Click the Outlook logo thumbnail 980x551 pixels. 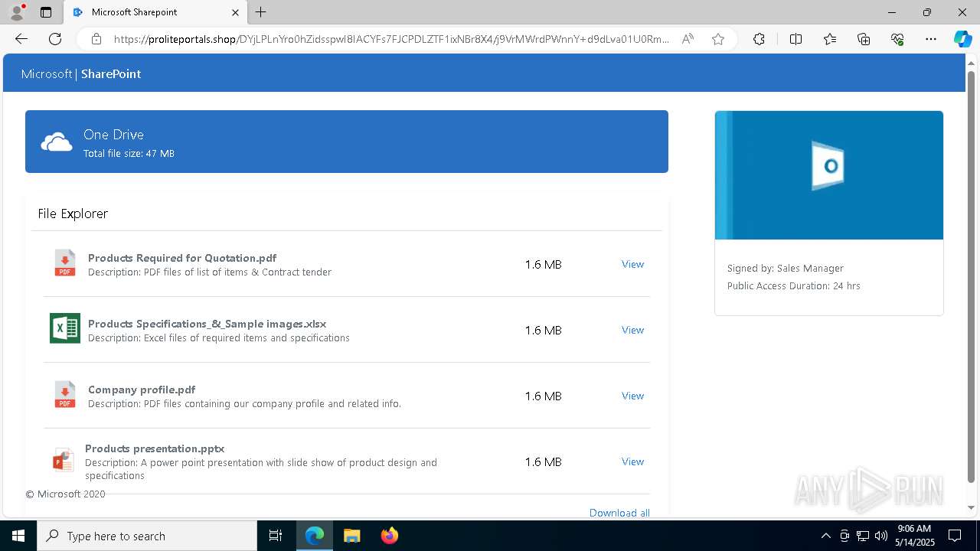829,175
